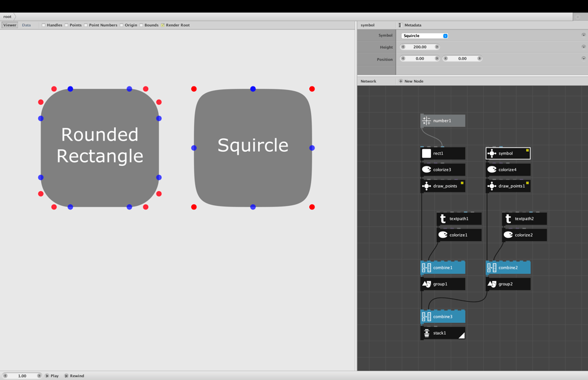
Task: Click the group2 node shapes icon
Action: [492, 284]
